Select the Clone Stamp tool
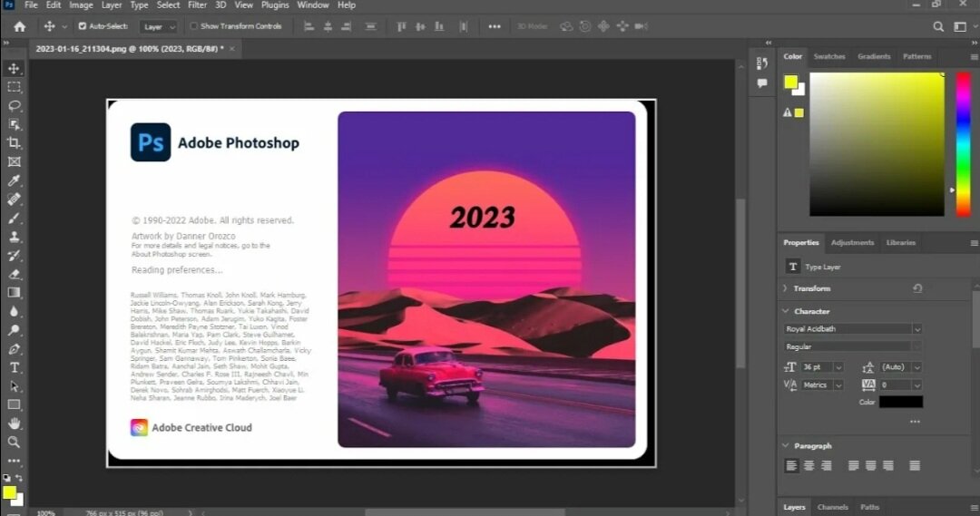Image resolution: width=980 pixels, height=516 pixels. 14,237
